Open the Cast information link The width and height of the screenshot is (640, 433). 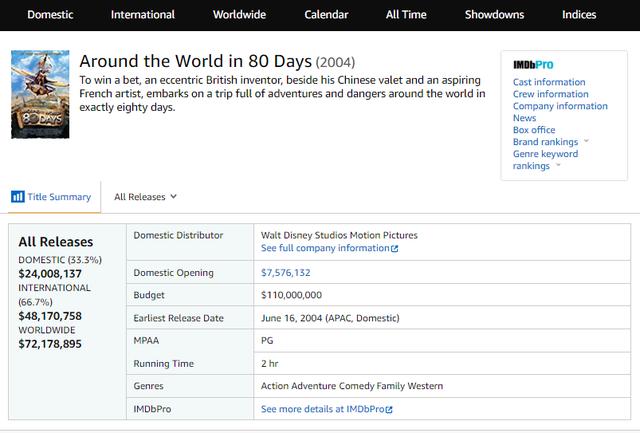tap(549, 82)
